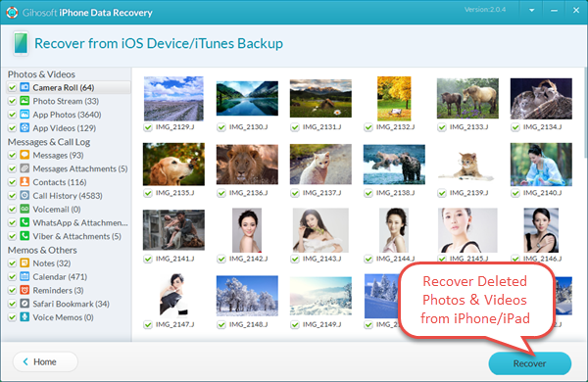
Task: Click the Reminders alarm icon
Action: click(24, 290)
